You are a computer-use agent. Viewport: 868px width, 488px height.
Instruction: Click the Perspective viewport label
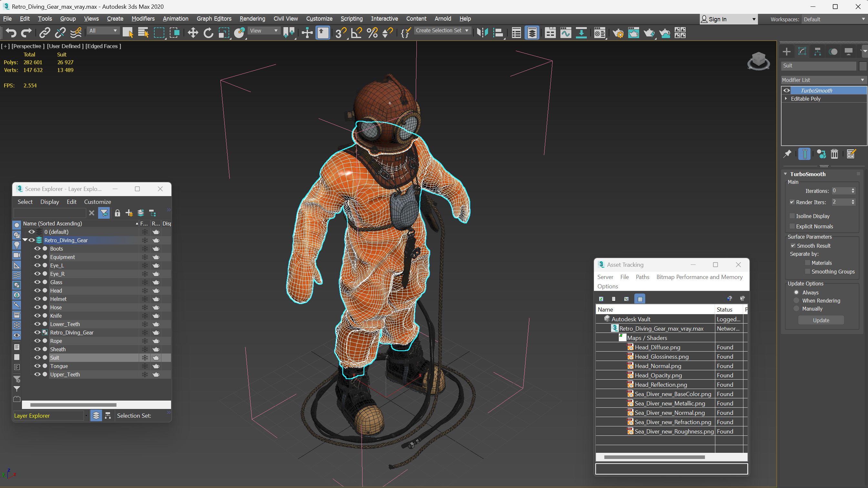pyautogui.click(x=28, y=46)
